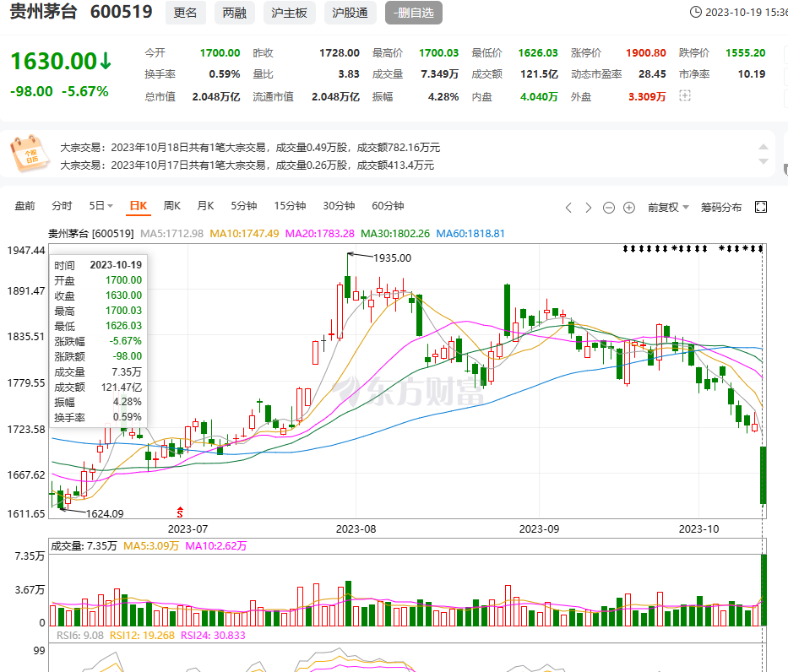The height and width of the screenshot is (672, 788).
Task: Select the 周K tab
Action: click(x=171, y=206)
